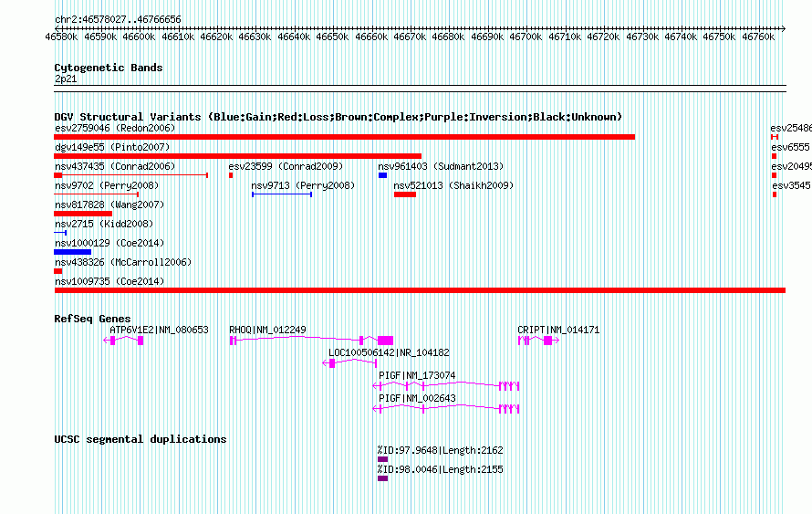The width and height of the screenshot is (812, 514).
Task: Click segmental duplication %ID:98.0046 label
Action: (x=440, y=470)
